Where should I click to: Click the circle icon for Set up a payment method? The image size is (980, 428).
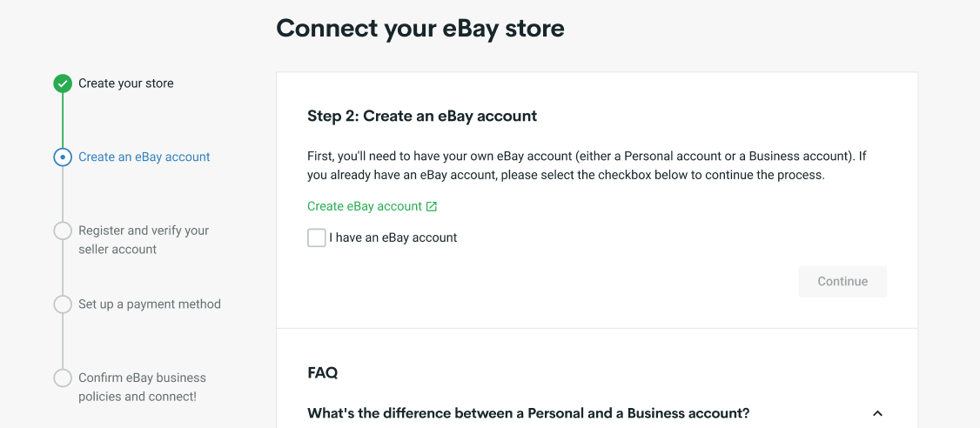[63, 304]
